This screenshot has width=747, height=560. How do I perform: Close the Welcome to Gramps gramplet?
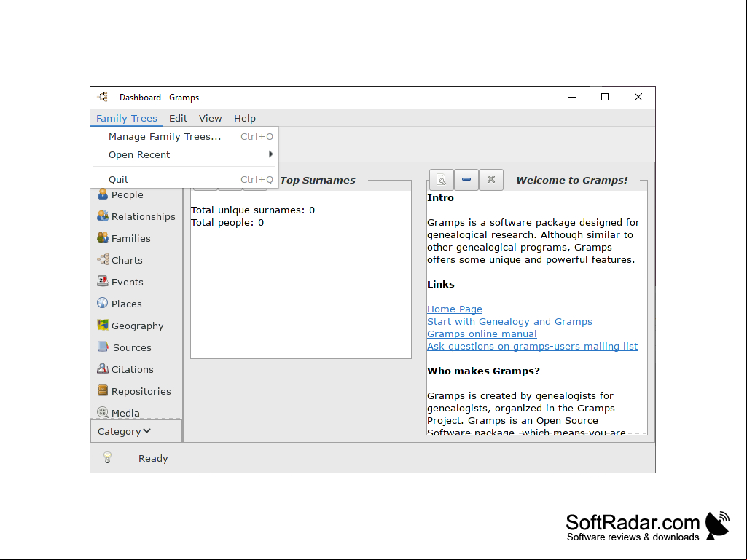pos(491,180)
